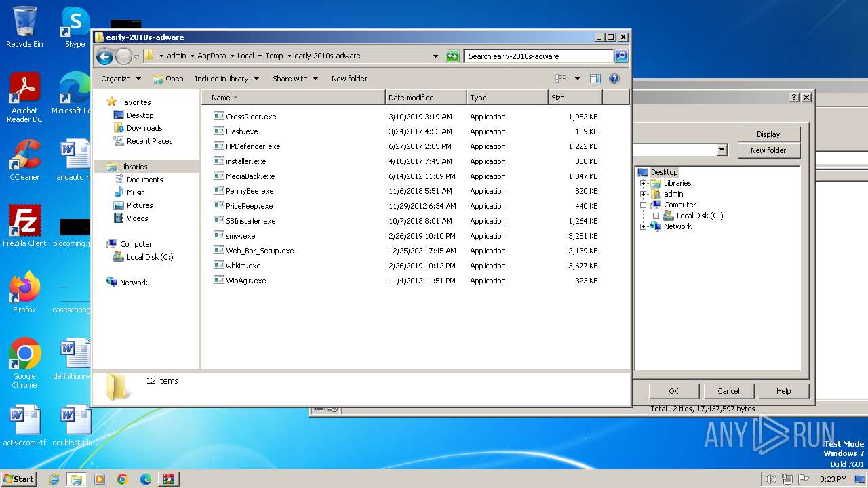The image size is (868, 488).
Task: Click New folder in Explorer toolbar
Action: [349, 79]
